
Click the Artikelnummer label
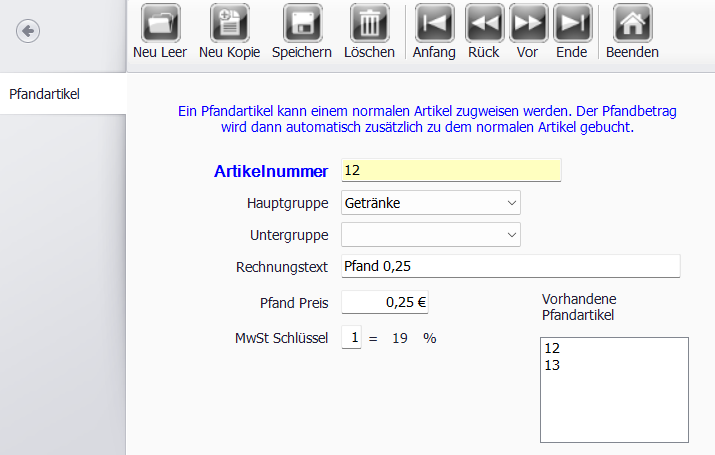pyautogui.click(x=271, y=171)
